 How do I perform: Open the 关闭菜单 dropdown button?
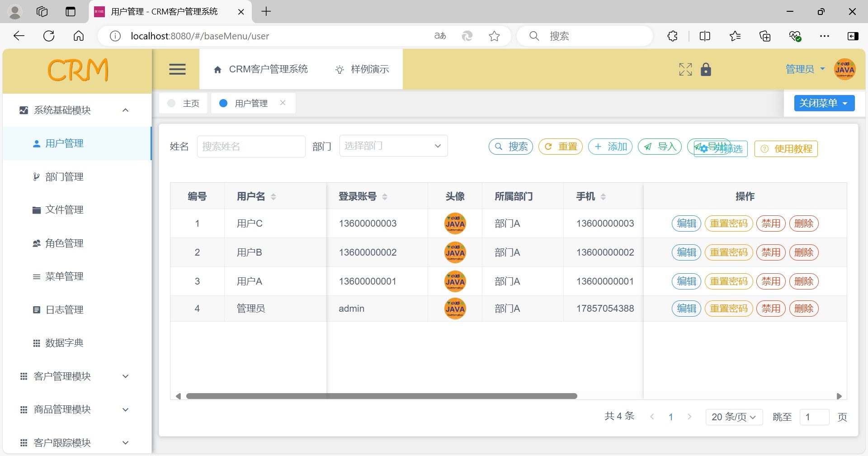click(824, 103)
